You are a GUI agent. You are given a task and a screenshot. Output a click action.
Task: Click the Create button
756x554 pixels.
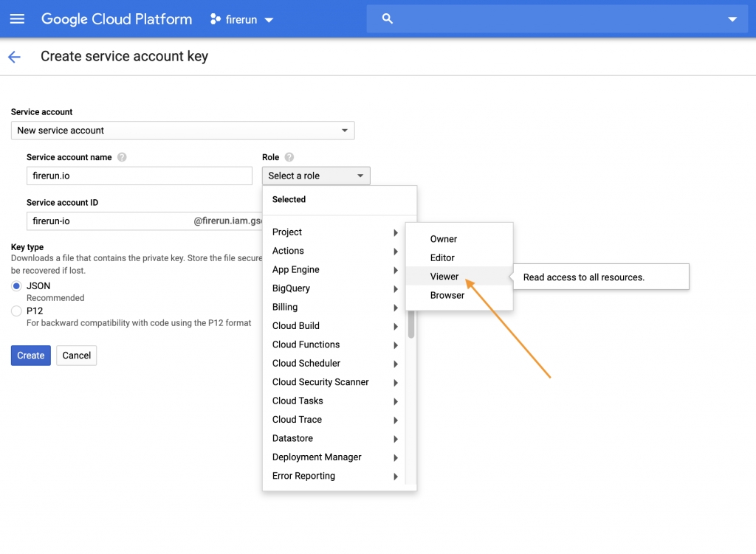click(x=31, y=356)
